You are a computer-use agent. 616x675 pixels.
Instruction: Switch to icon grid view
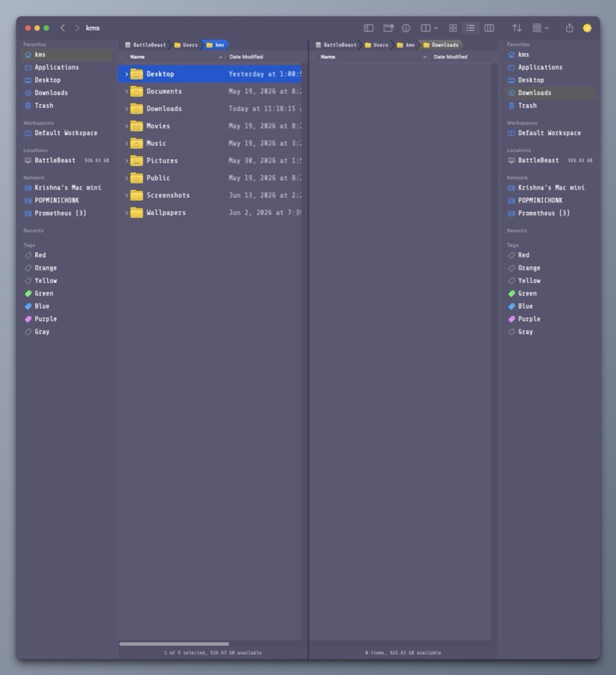pyautogui.click(x=453, y=28)
